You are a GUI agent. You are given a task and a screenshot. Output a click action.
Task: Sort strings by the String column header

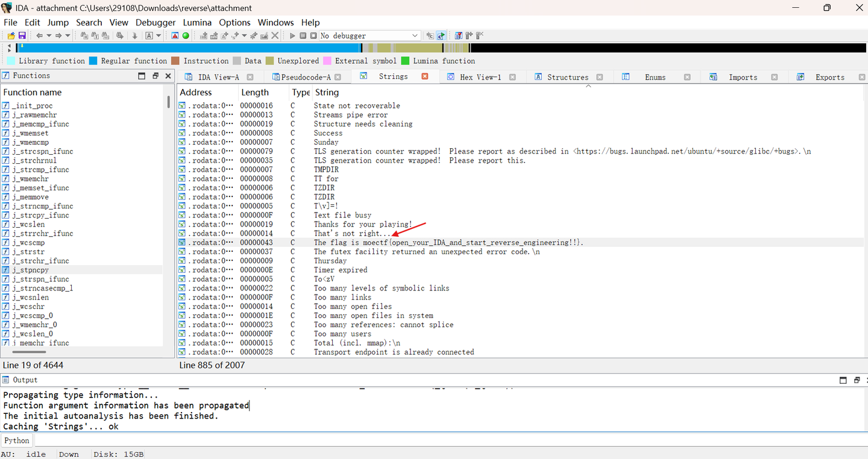(588, 92)
